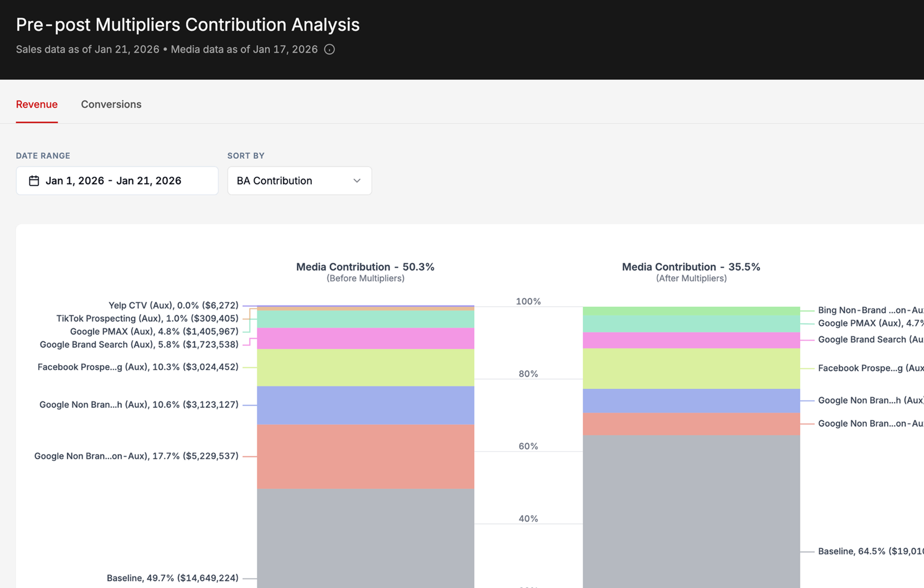Select the Revenue tab
The width and height of the screenshot is (924, 588).
click(36, 104)
